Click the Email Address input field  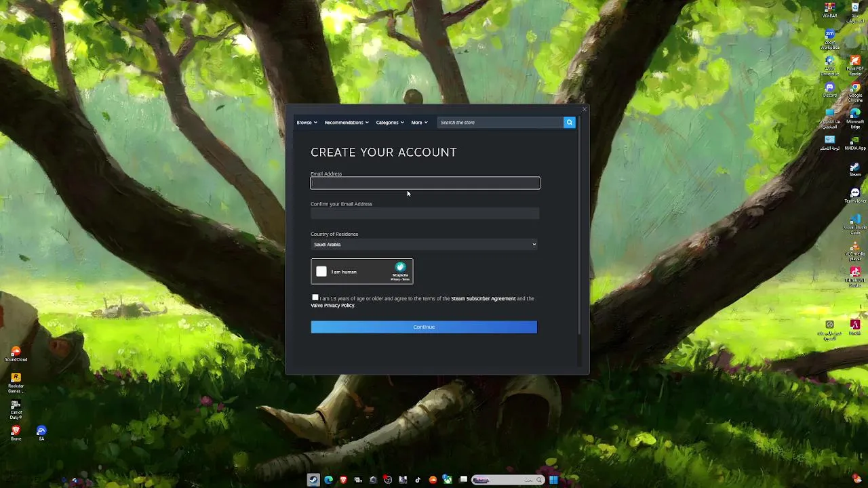[425, 183]
